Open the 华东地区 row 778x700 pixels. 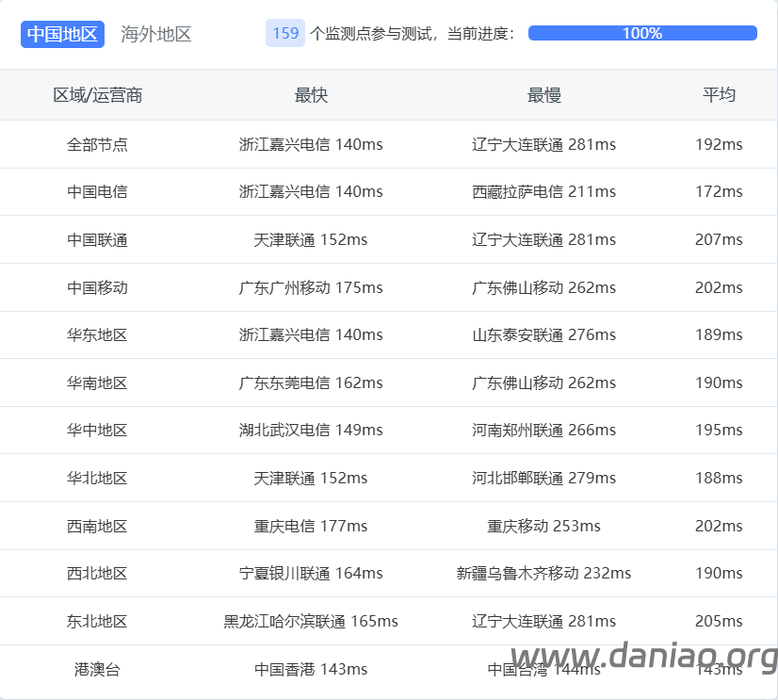tap(97, 334)
